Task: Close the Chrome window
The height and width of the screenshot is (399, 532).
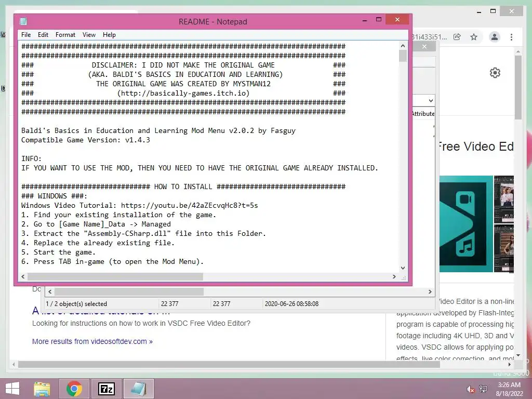Action: tap(512, 11)
